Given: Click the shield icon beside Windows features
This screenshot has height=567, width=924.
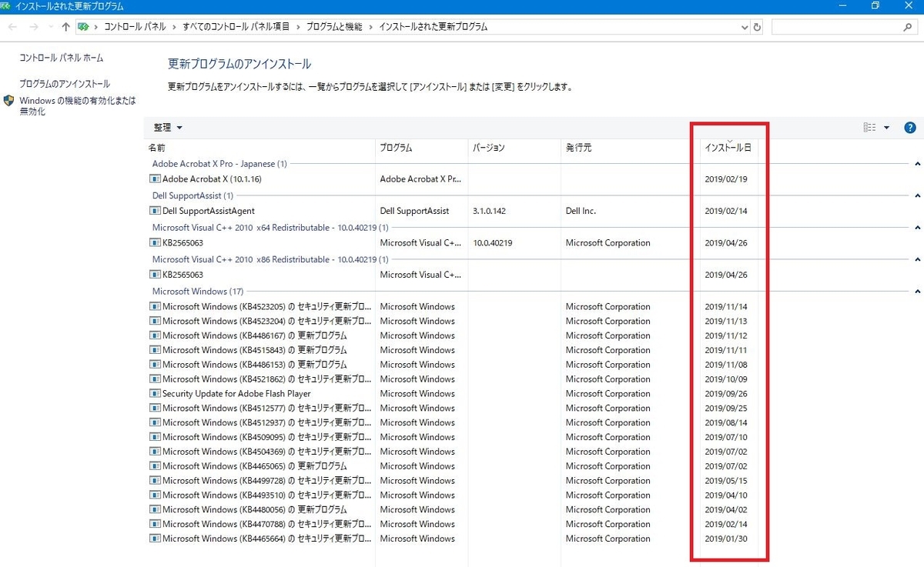Looking at the screenshot, I should 9,101.
